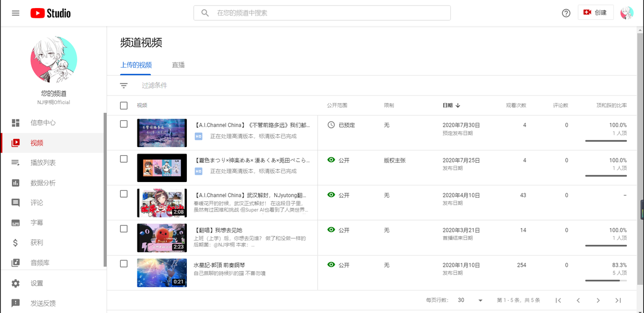Click the 武汉解封 video thumbnail
Viewport: 644px width, 313px height.
pyautogui.click(x=162, y=203)
